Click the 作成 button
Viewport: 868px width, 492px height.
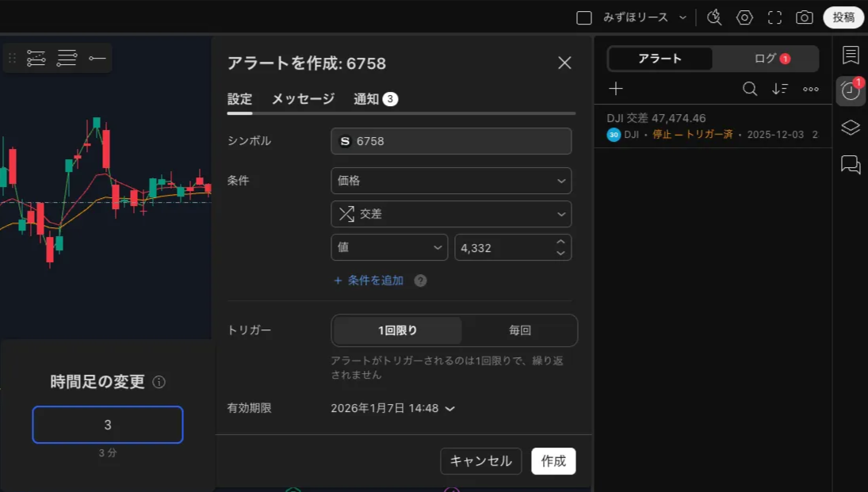click(553, 461)
